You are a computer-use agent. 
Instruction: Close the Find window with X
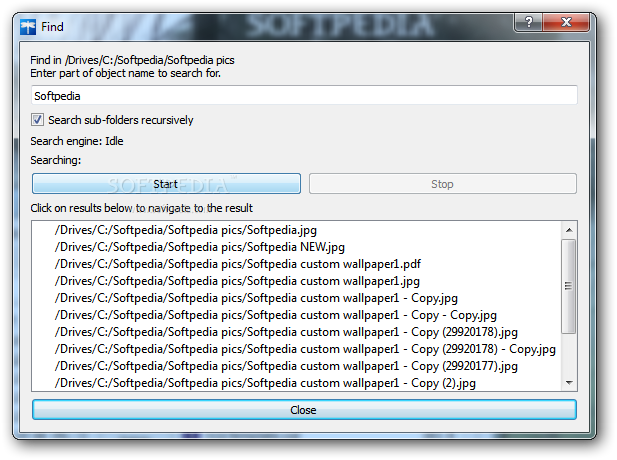click(x=566, y=22)
